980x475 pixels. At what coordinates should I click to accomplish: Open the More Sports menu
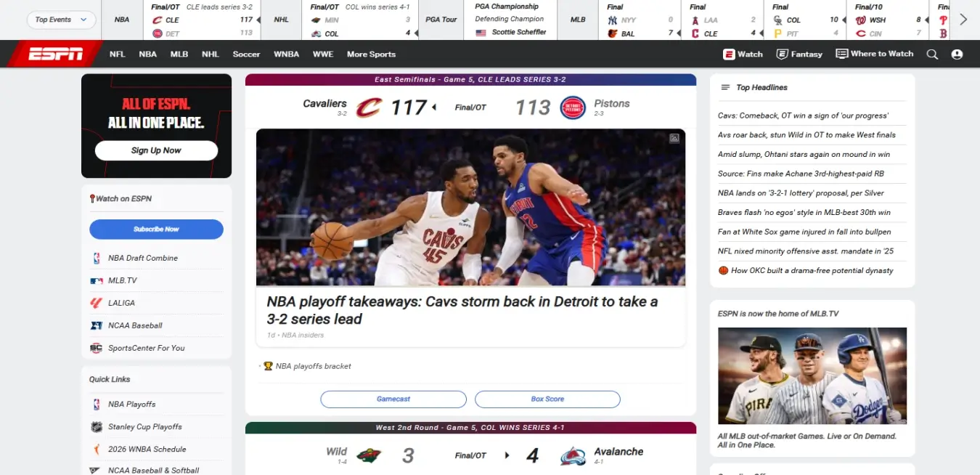point(371,54)
